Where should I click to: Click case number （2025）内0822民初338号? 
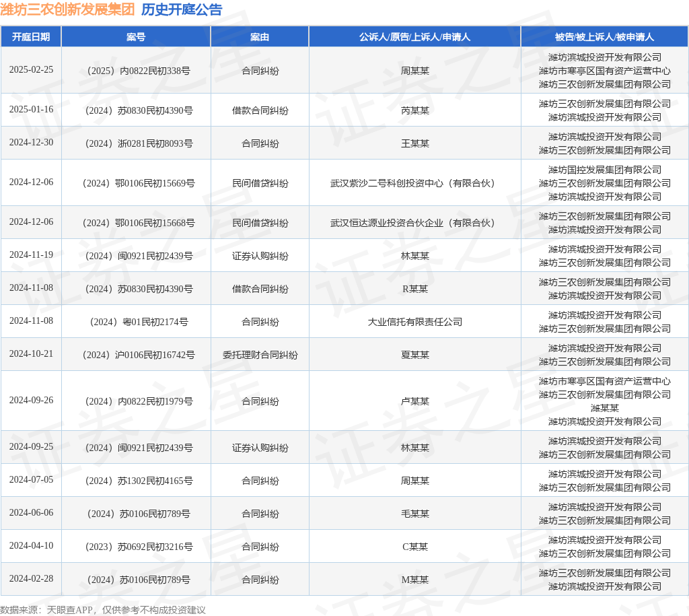click(x=136, y=71)
